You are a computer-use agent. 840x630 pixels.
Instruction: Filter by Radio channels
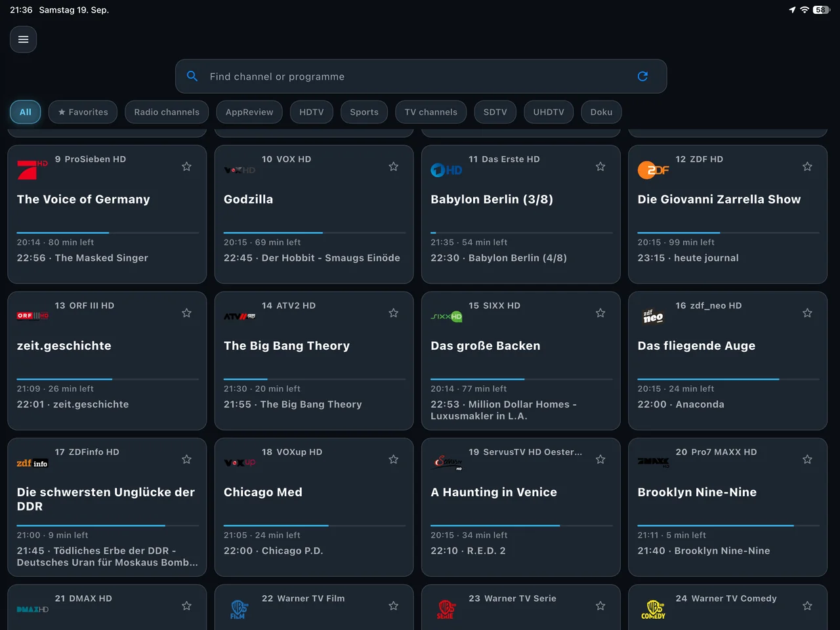[167, 112]
